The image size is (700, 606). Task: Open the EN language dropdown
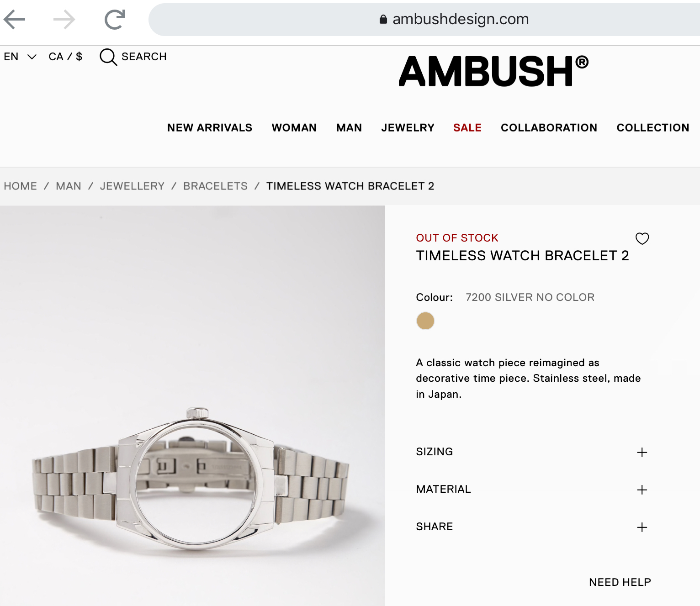click(20, 57)
